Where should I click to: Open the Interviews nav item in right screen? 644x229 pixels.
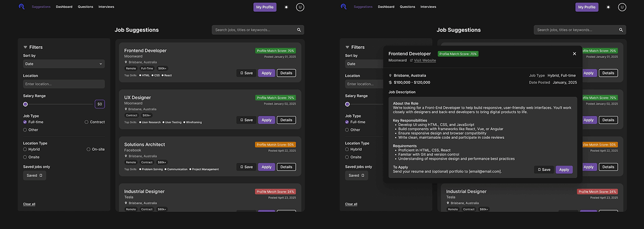point(428,7)
